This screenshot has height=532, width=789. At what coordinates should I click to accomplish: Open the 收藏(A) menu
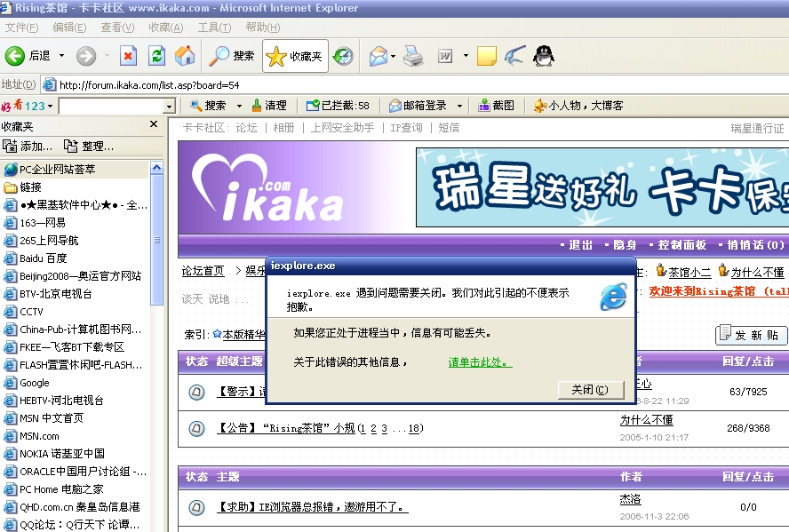(x=165, y=28)
